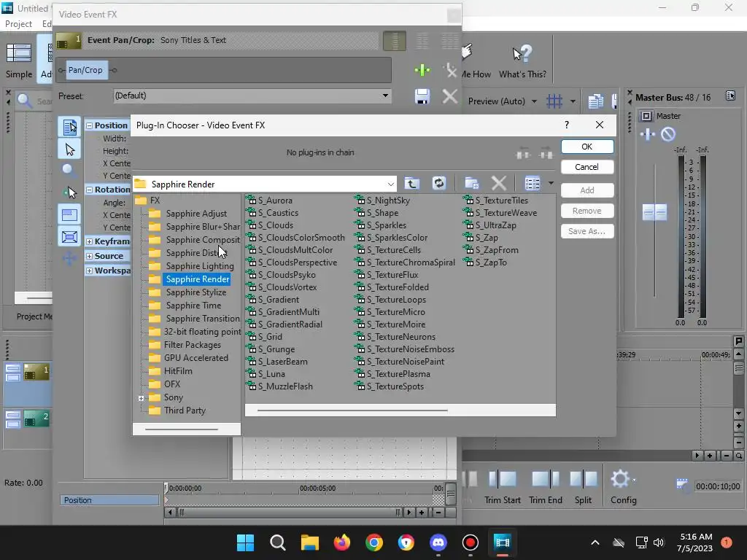
Task: Select the S_Aurora plug-in
Action: [275, 201]
